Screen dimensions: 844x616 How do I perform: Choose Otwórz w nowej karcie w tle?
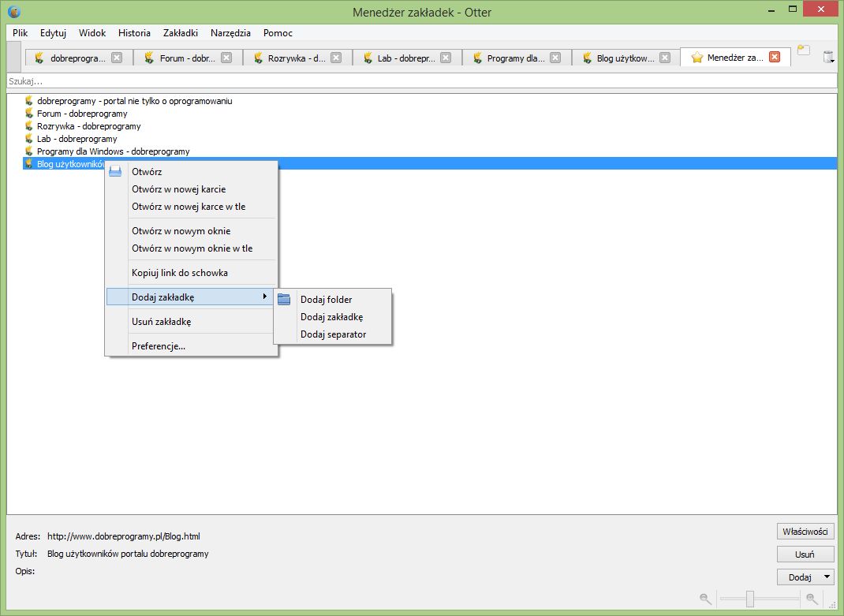[192, 206]
